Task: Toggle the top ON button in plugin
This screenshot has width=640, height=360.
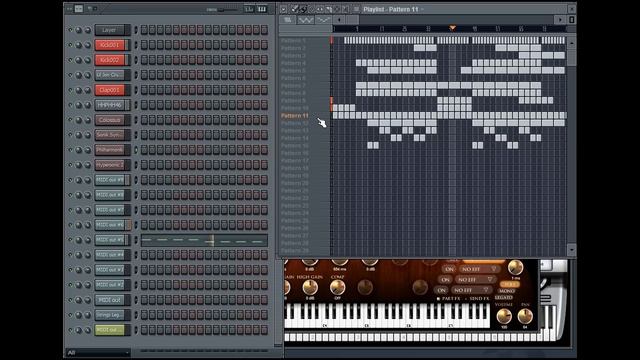Action: tap(449, 269)
